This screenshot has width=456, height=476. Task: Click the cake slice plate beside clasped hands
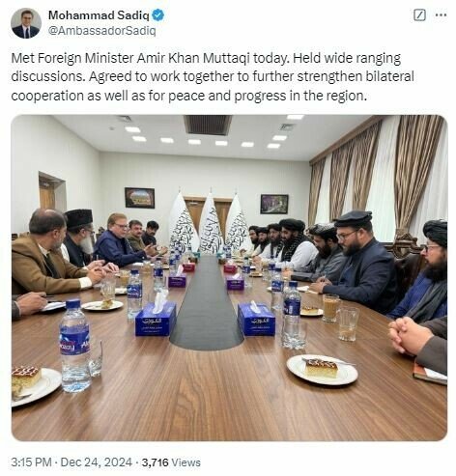point(322,369)
